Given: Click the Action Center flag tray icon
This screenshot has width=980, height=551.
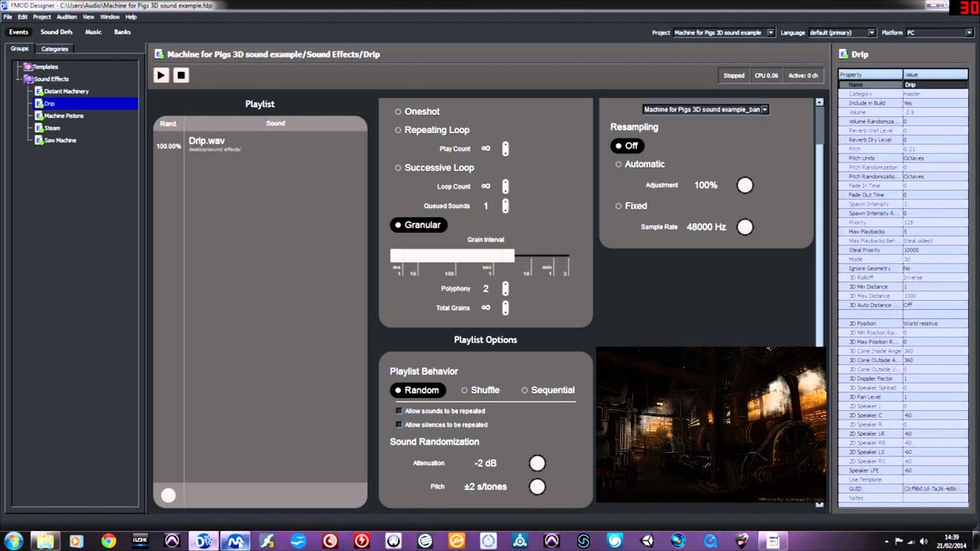Looking at the screenshot, I should (900, 541).
